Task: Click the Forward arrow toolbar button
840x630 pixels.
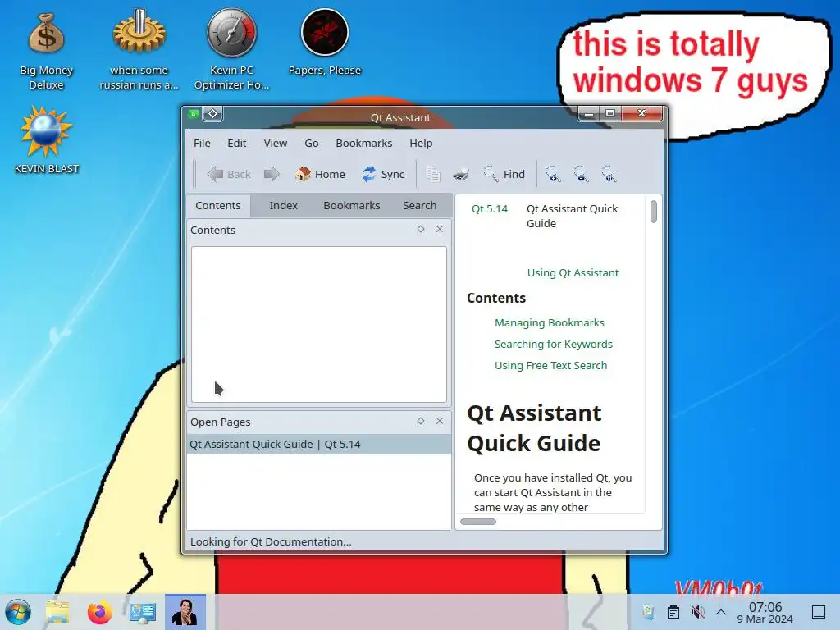Action: point(272,174)
